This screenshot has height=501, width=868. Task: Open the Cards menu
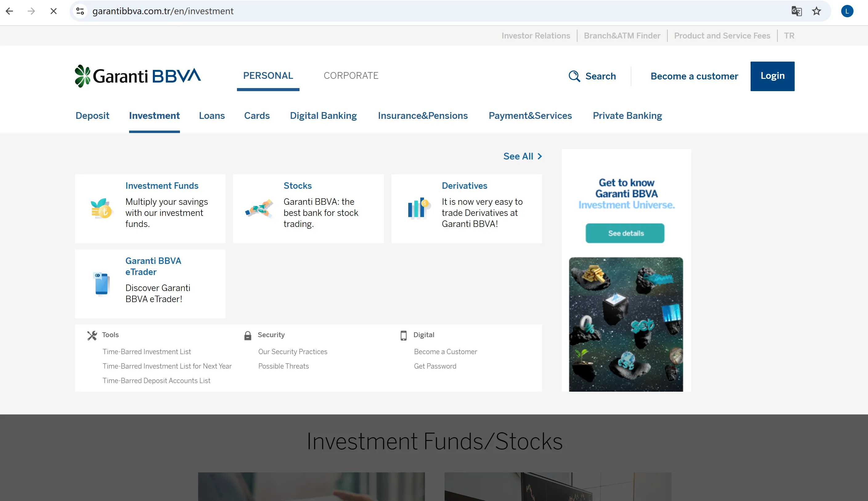pos(257,115)
